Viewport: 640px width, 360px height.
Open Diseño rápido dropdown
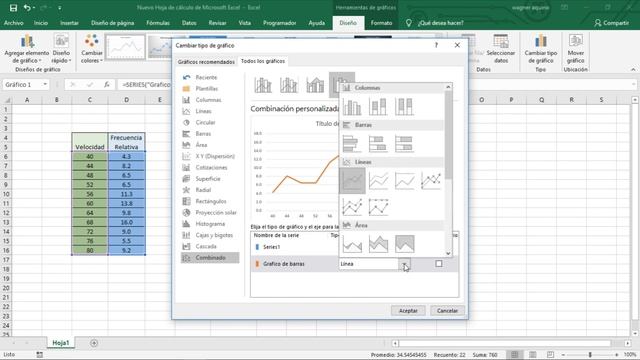click(x=61, y=49)
